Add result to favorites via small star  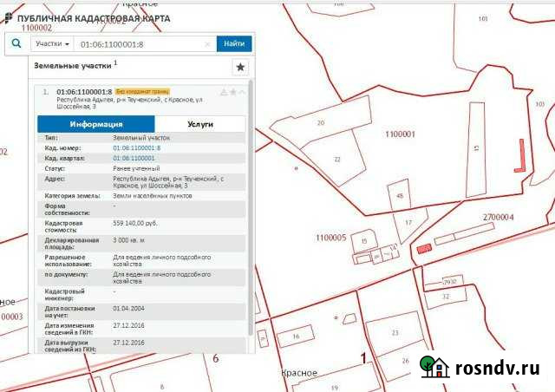coord(232,92)
